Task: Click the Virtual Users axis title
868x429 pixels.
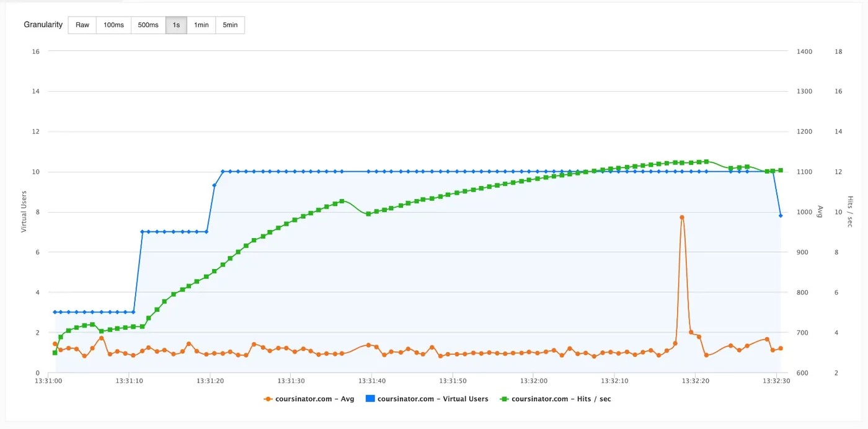Action: (x=24, y=212)
